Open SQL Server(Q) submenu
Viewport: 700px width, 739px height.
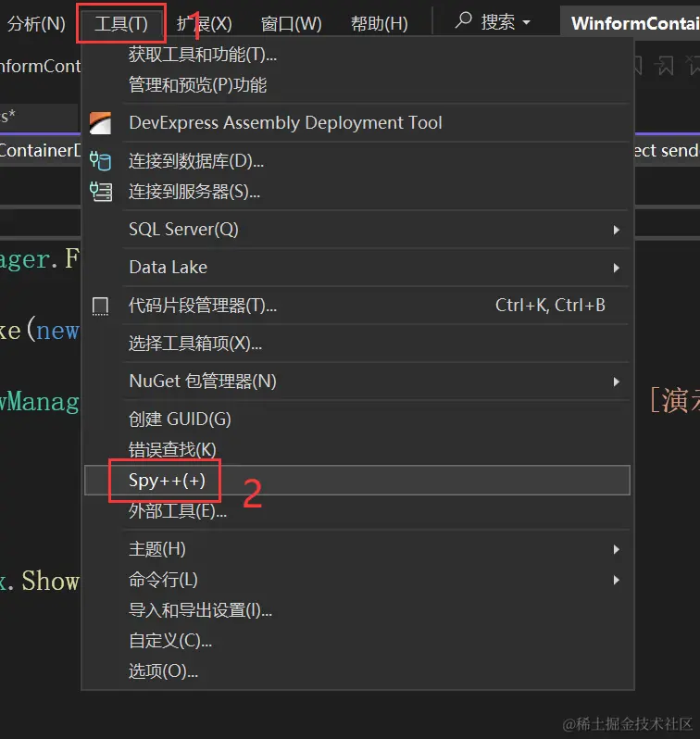click(356, 230)
